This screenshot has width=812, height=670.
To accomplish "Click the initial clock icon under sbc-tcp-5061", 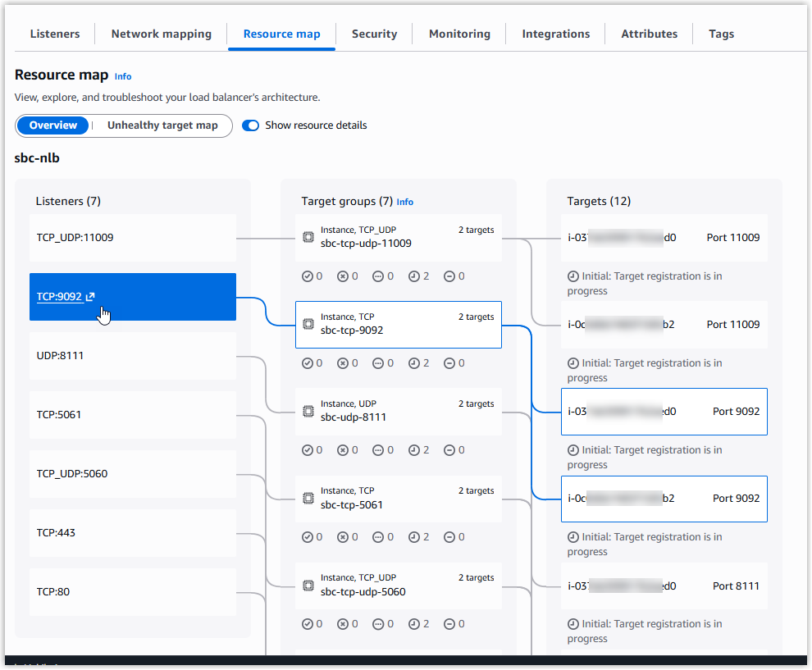I will tap(413, 537).
